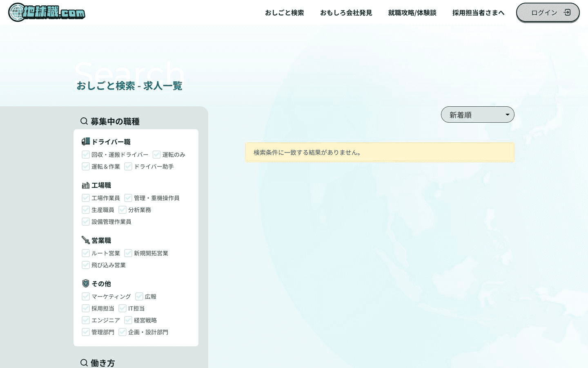Click the 地球職.com logo

(47, 12)
